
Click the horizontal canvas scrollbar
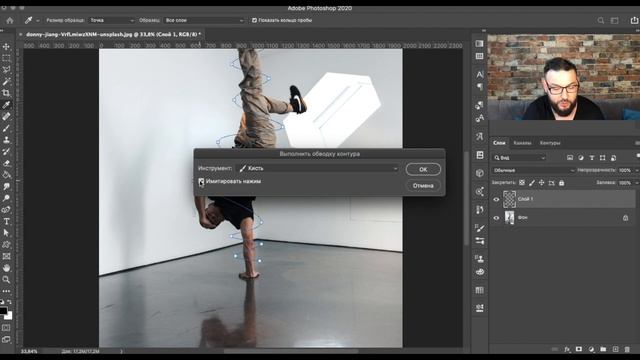291,351
